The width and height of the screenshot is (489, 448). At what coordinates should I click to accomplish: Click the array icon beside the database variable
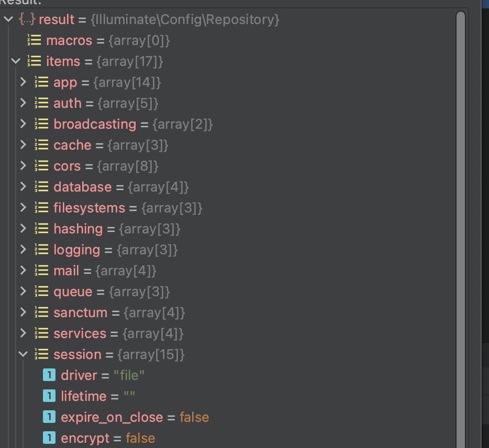click(x=41, y=187)
